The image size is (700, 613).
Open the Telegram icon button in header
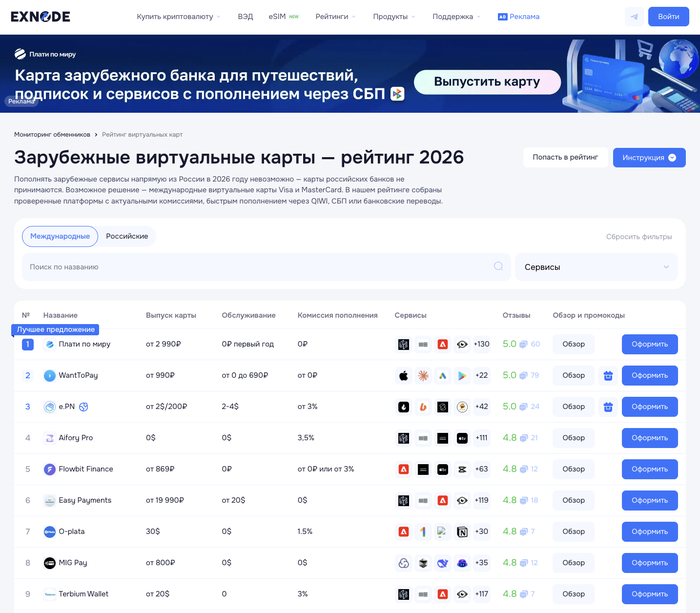634,17
